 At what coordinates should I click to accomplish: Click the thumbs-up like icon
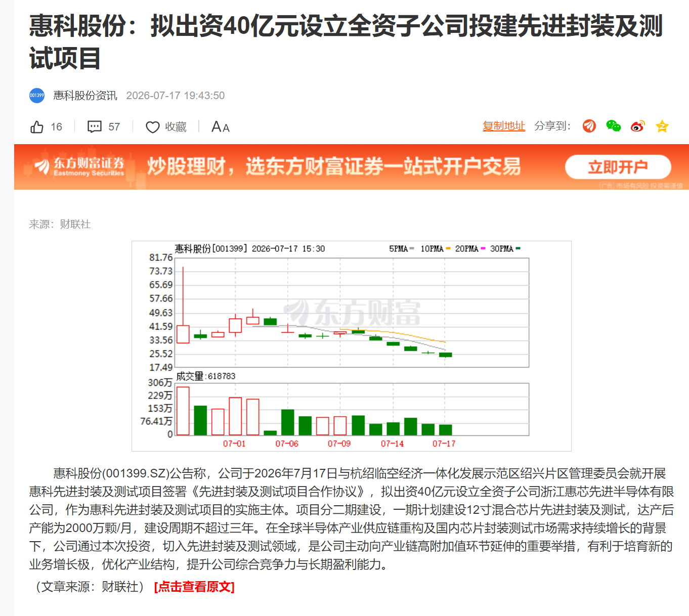coord(37,127)
